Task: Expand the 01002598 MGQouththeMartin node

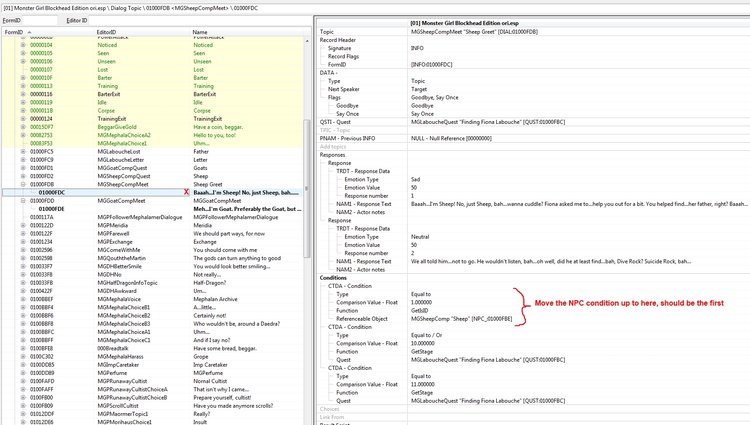Action: click(x=23, y=258)
